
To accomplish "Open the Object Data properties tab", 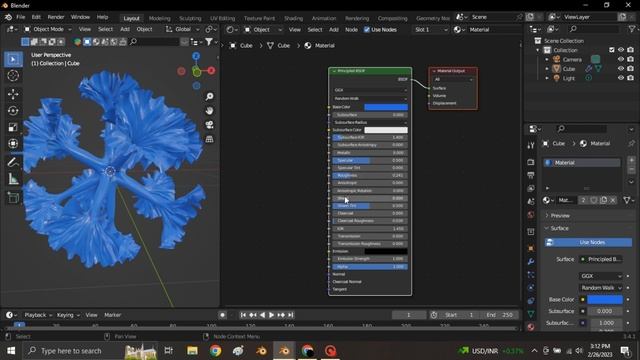I will coord(531,314).
